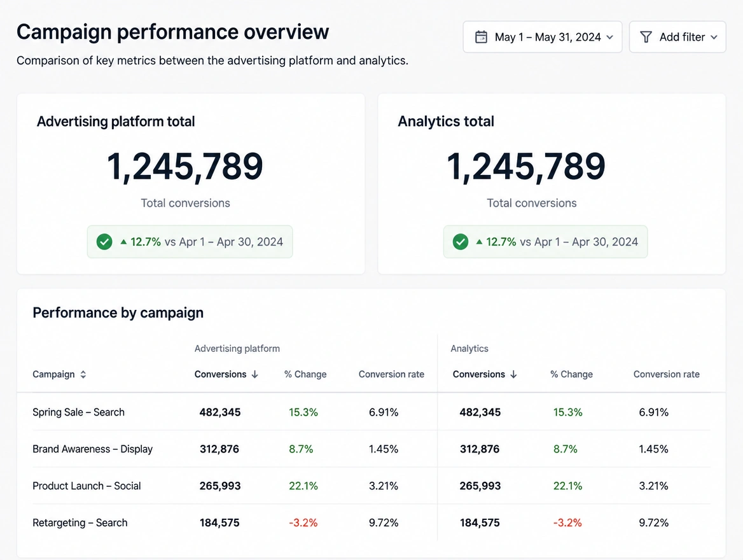Click 8.7% in Analytics % Change column
Image resolution: width=743 pixels, height=560 pixels.
pyautogui.click(x=566, y=449)
